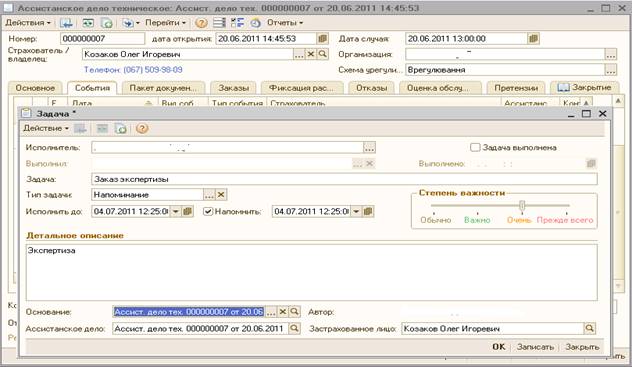Viewport: 632px width, 367px height.
Task: Click the list view icon in main toolbar
Action: pyautogui.click(x=219, y=23)
